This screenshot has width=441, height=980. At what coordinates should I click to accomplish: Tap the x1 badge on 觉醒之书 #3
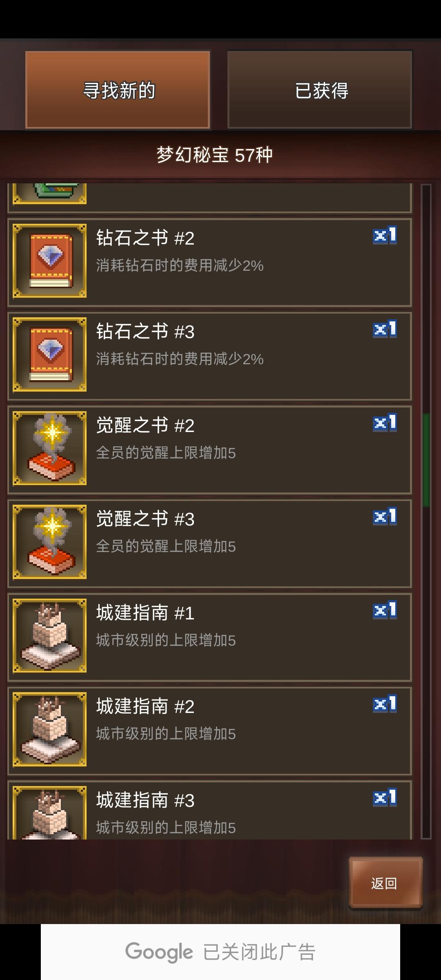tap(385, 517)
